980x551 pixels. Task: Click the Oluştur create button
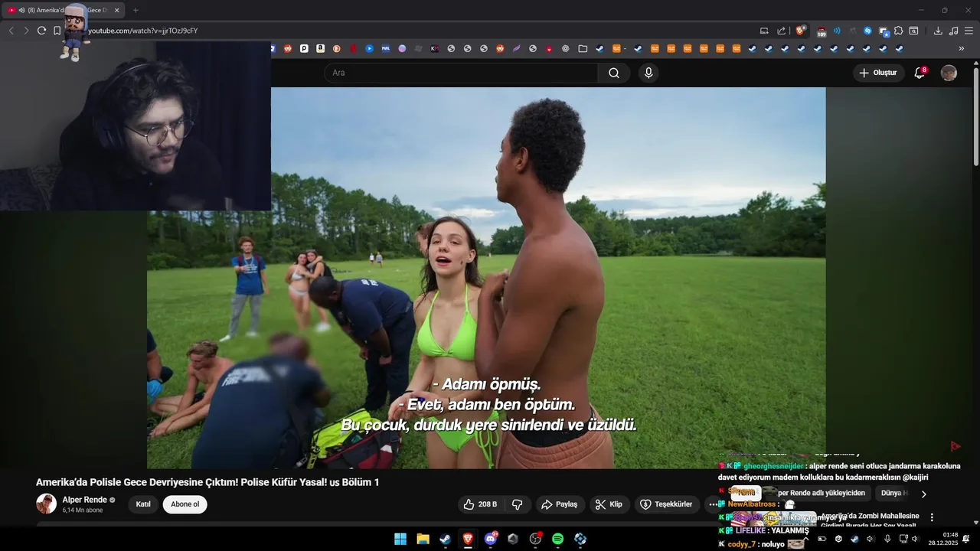pyautogui.click(x=879, y=73)
